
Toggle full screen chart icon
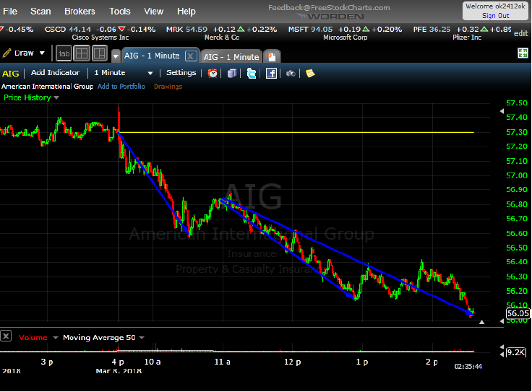[523, 53]
